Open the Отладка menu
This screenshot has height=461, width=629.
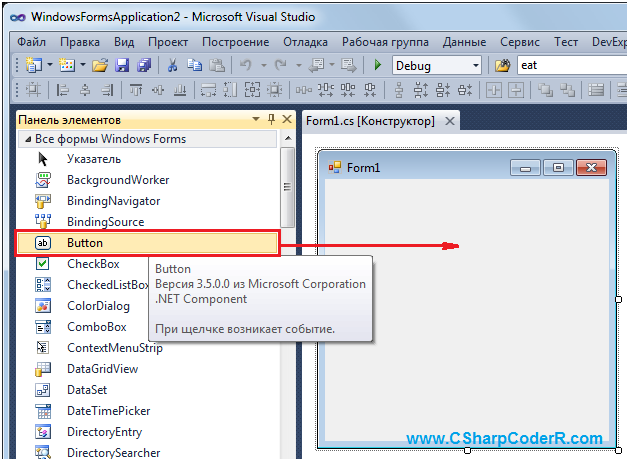305,42
